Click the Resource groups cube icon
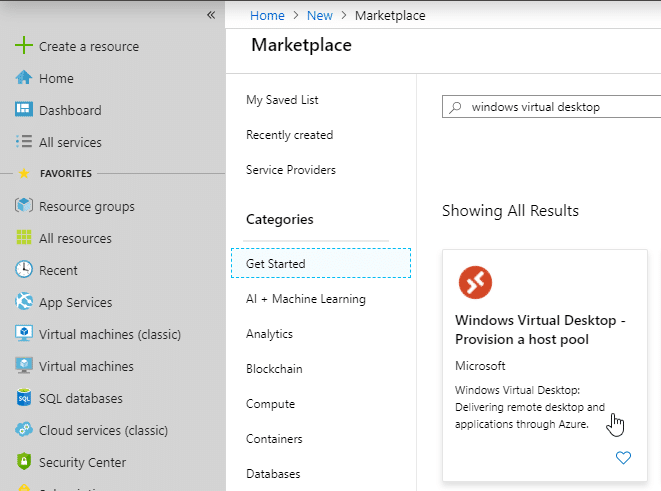The image size is (661, 491). tap(24, 206)
